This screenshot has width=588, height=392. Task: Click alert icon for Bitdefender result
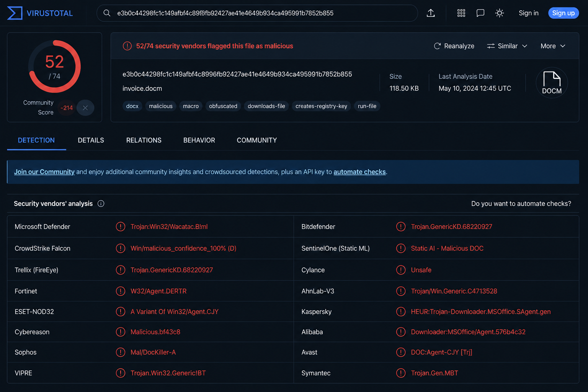pos(401,227)
